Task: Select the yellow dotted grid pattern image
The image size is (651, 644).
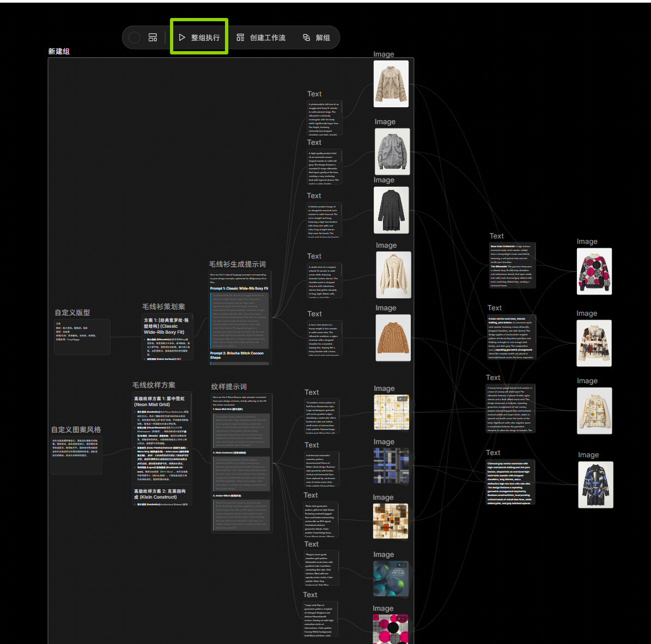Action: point(391,412)
